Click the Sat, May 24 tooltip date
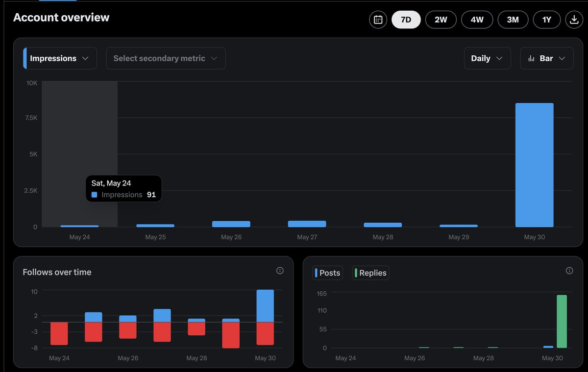588x372 pixels. pos(111,183)
